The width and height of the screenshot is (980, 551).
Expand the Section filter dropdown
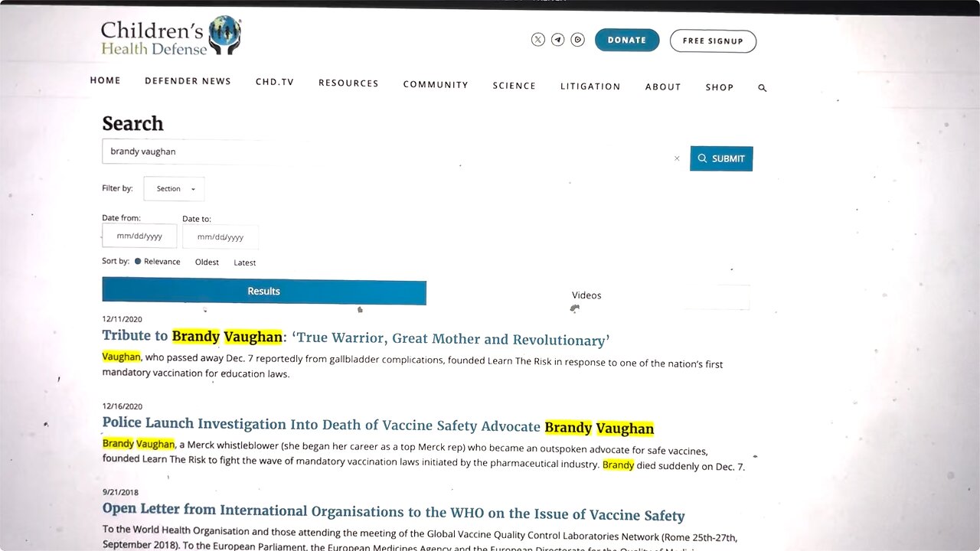point(174,188)
